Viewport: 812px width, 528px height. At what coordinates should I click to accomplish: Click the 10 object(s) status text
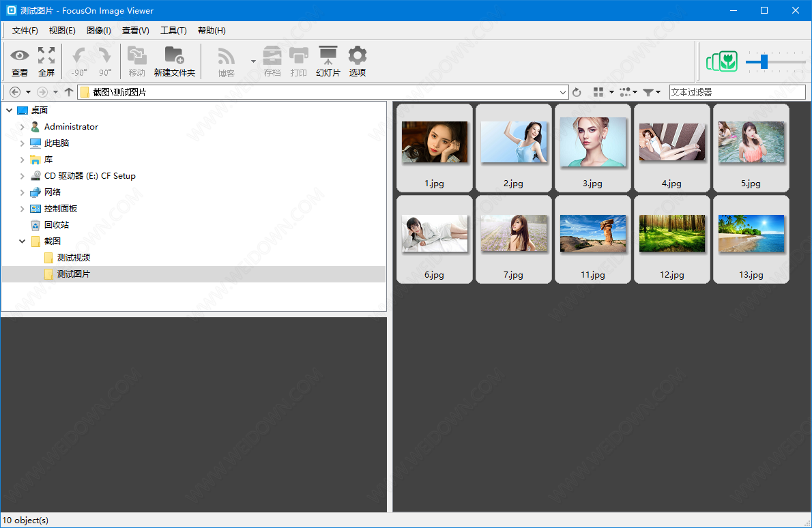(x=25, y=520)
